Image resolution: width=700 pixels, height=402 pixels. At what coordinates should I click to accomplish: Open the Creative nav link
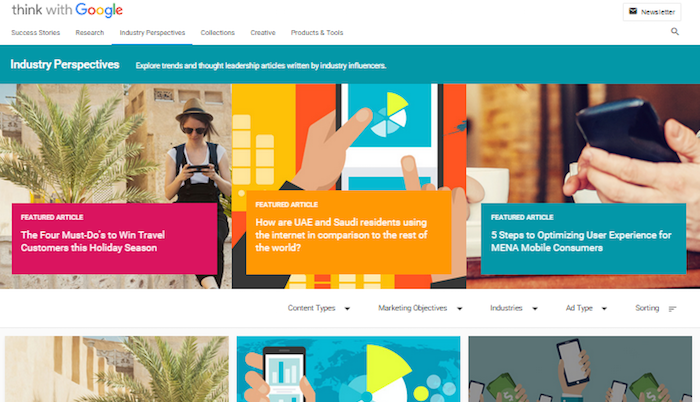pyautogui.click(x=263, y=33)
